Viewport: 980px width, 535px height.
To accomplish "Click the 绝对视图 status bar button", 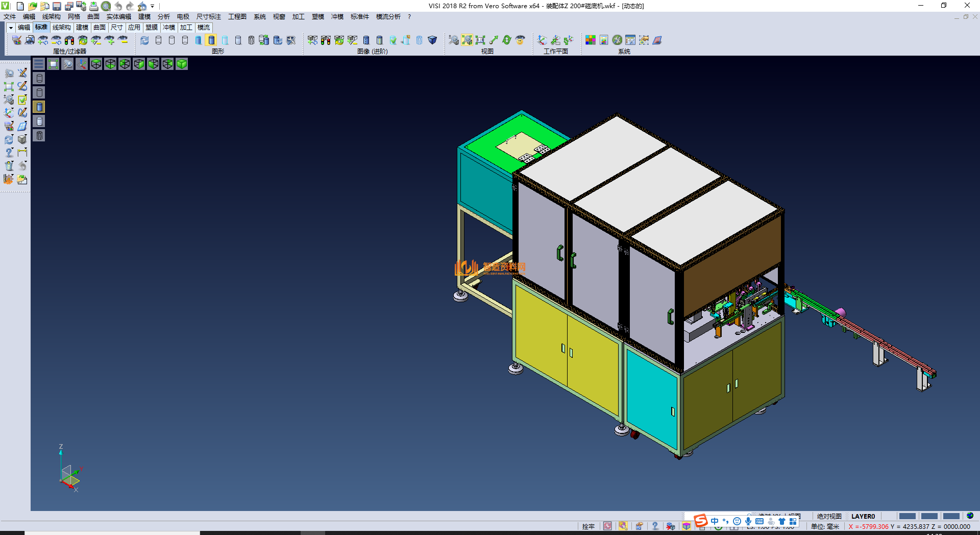I will [829, 516].
